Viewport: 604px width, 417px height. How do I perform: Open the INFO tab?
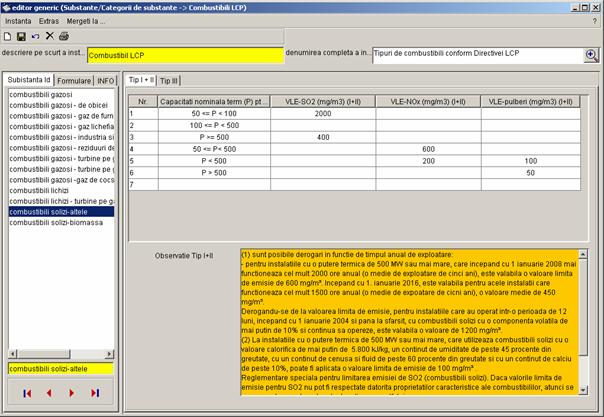point(106,79)
